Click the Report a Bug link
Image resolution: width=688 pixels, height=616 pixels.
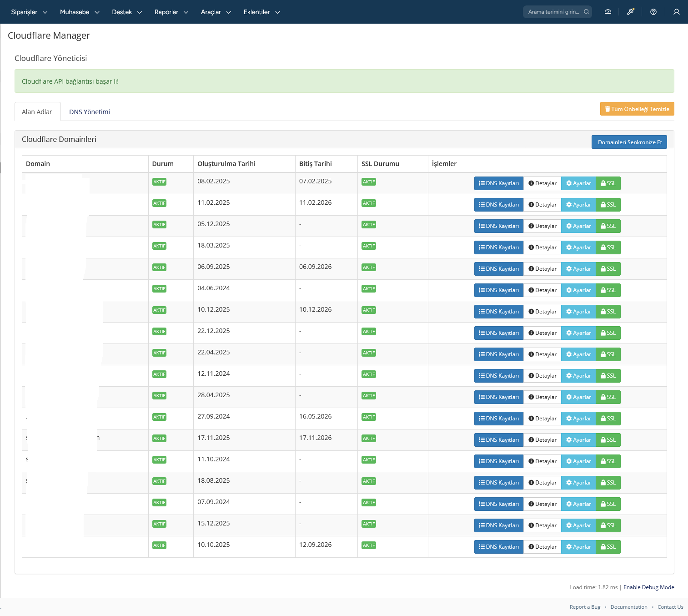585,607
